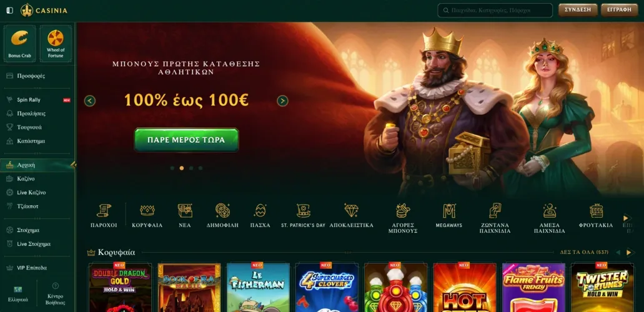The width and height of the screenshot is (644, 312).
Task: Show previous banner with left carousel arrow
Action: pyautogui.click(x=90, y=101)
